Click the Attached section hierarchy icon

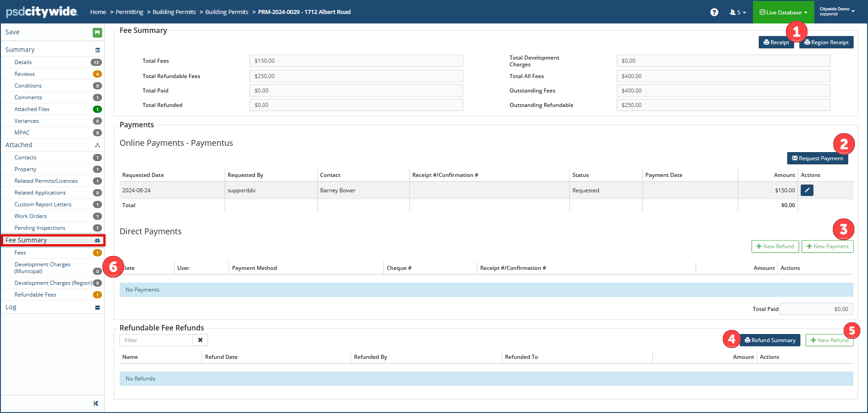(x=97, y=145)
